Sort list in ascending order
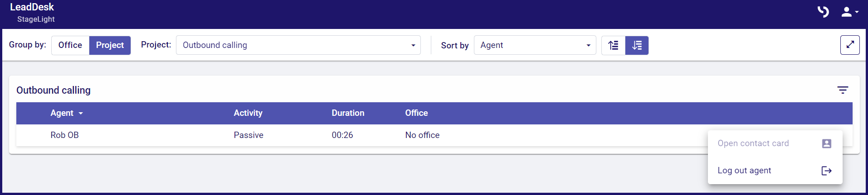The height and width of the screenshot is (195, 868). click(613, 45)
